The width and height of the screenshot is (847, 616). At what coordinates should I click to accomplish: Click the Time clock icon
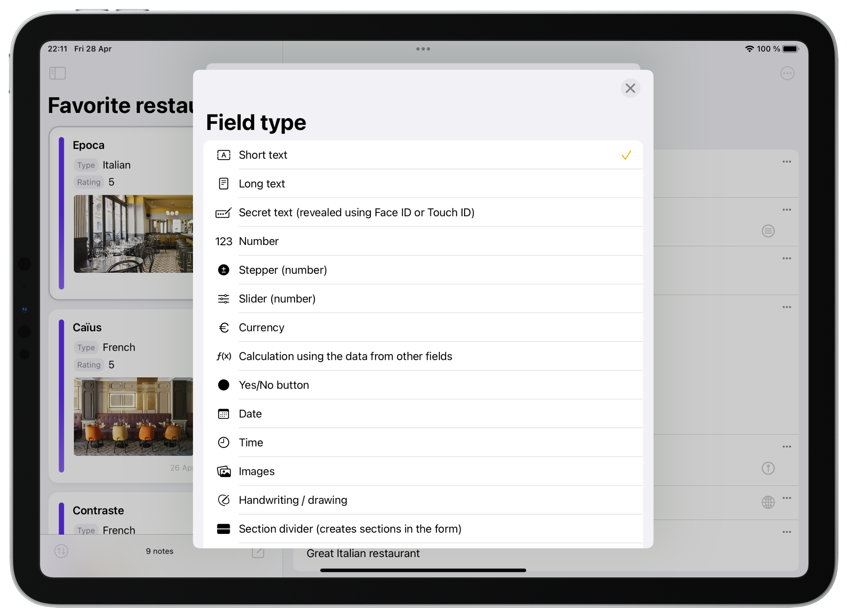[223, 443]
